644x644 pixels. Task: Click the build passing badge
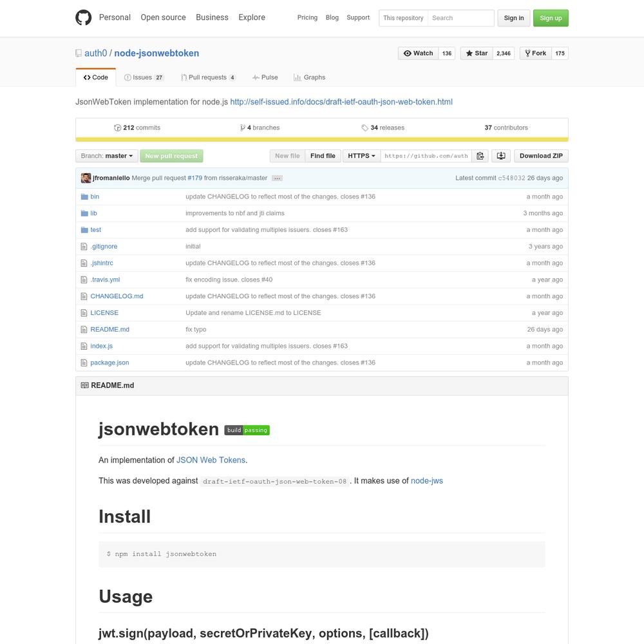coord(247,430)
